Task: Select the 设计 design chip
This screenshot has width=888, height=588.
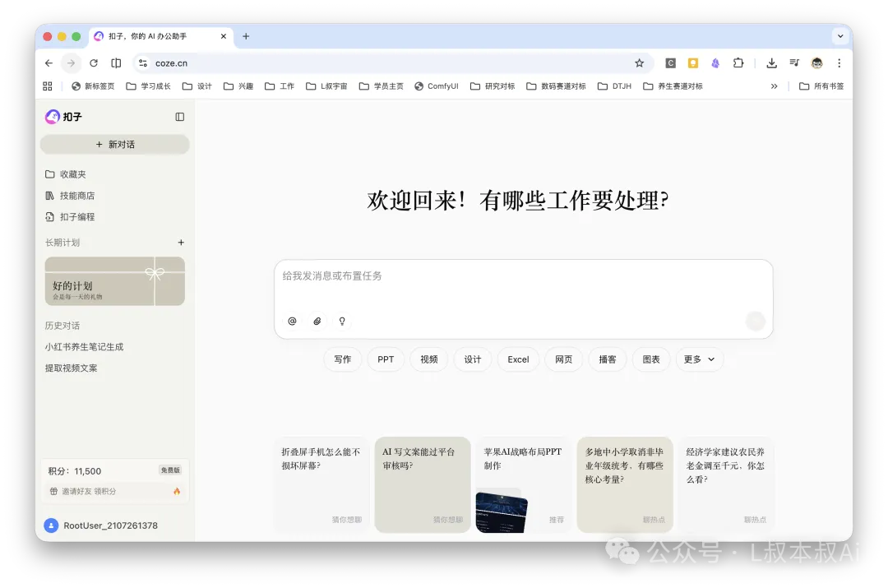Action: [472, 359]
